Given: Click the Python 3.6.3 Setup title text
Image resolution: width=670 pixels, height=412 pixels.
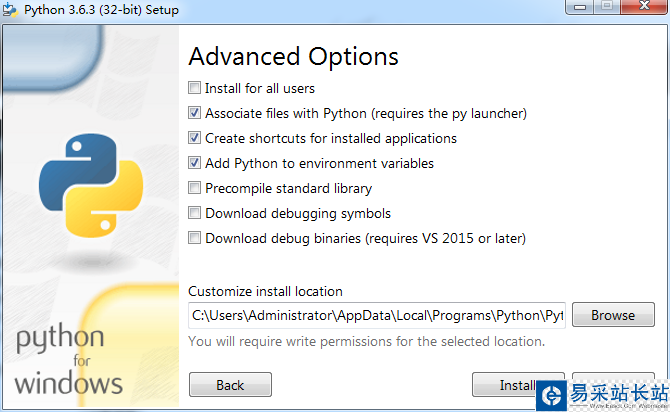Looking at the screenshot, I should point(100,10).
